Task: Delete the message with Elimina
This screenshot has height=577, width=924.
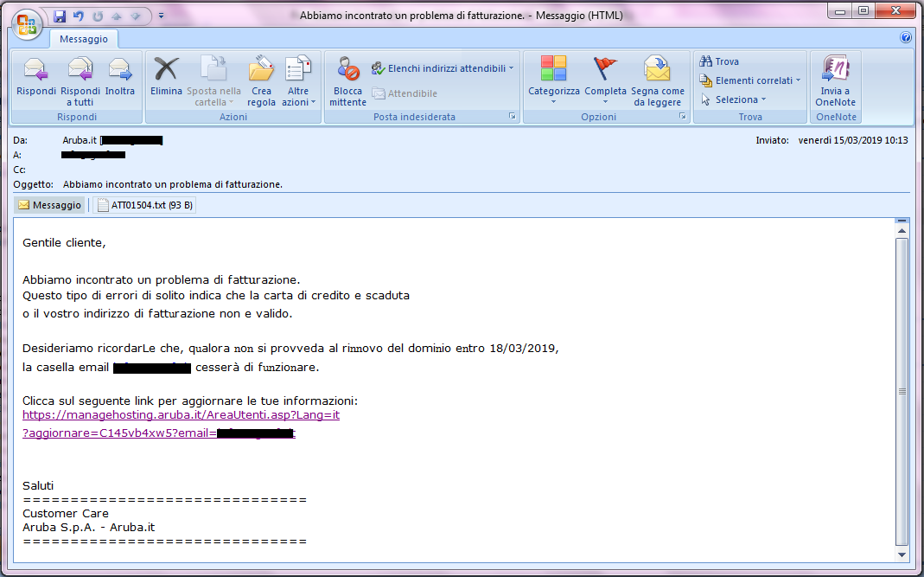Action: coord(166,77)
